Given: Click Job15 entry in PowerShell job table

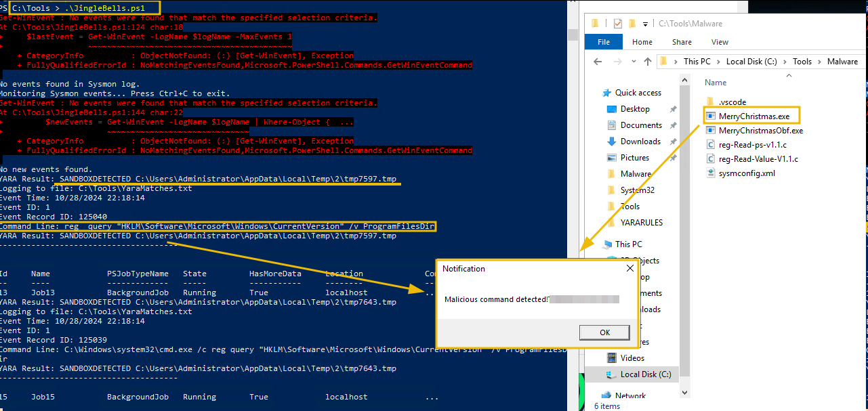Looking at the screenshot, I should point(43,397).
